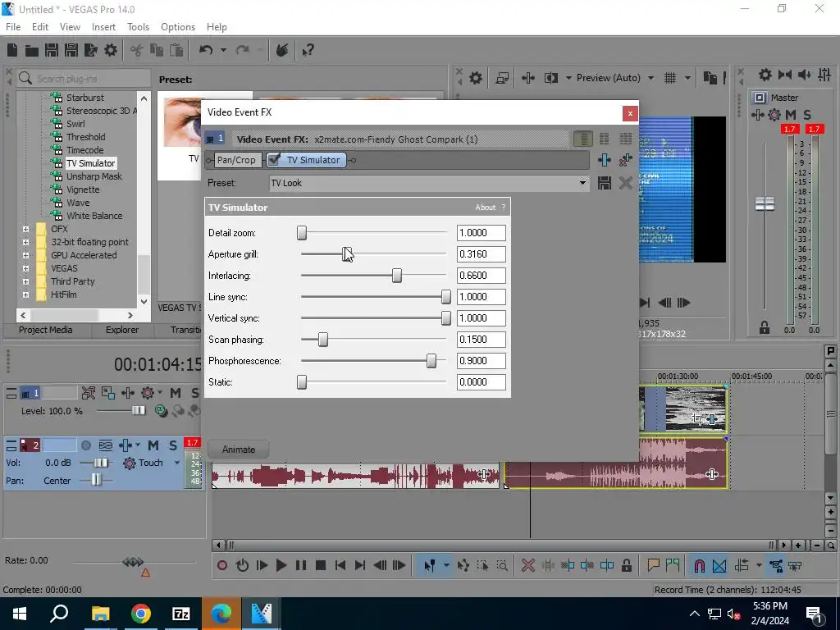Click the What's This help icon
This screenshot has height=630, width=840.
(308, 50)
